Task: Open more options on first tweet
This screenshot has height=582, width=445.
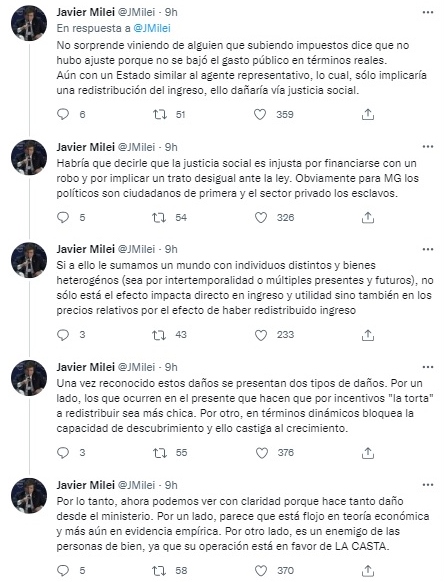Action: [x=428, y=12]
